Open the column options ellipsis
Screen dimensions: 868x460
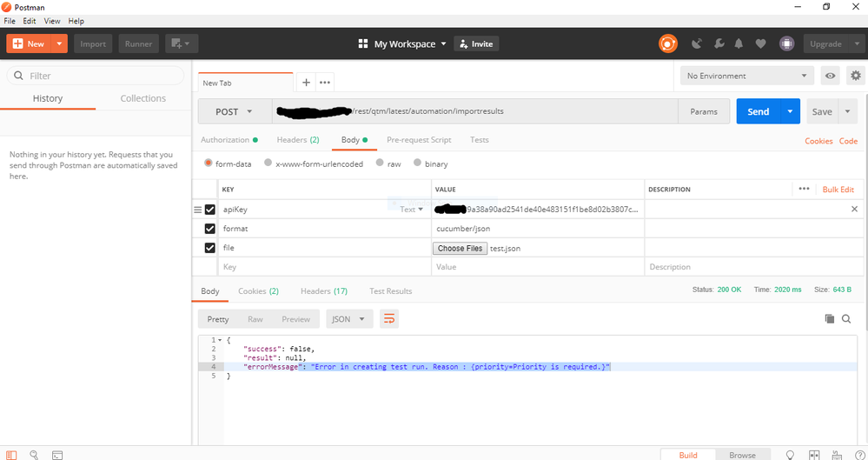click(804, 189)
